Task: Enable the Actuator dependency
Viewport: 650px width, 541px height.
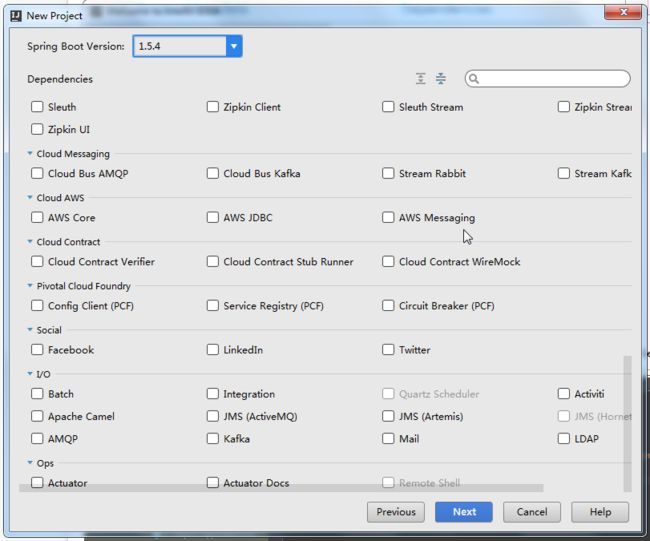Action: (37, 482)
